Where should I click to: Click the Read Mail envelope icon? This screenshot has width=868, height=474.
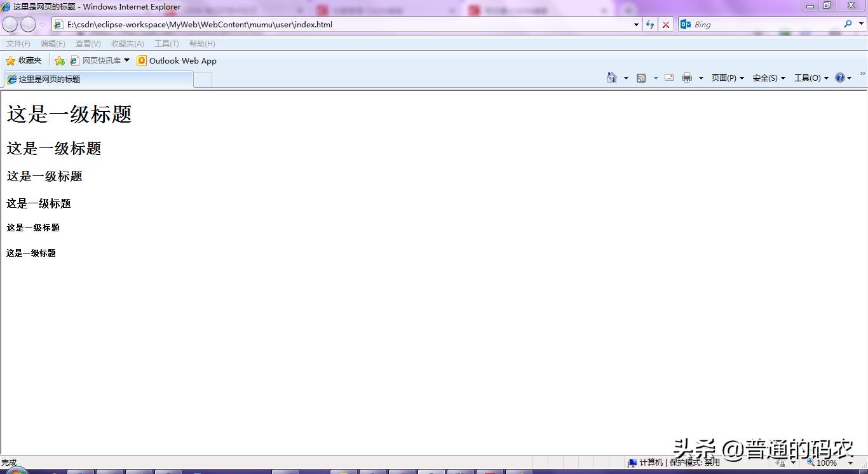(x=669, y=78)
